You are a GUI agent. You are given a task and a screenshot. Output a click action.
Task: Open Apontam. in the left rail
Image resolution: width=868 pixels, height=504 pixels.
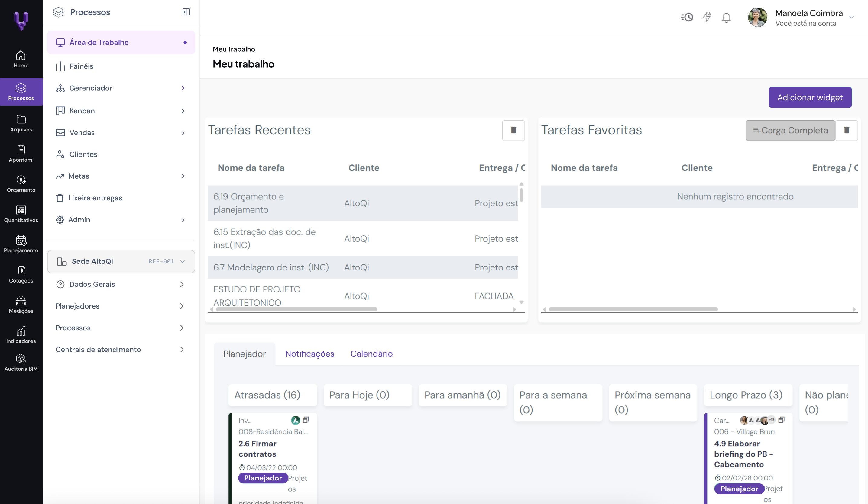coord(21,153)
